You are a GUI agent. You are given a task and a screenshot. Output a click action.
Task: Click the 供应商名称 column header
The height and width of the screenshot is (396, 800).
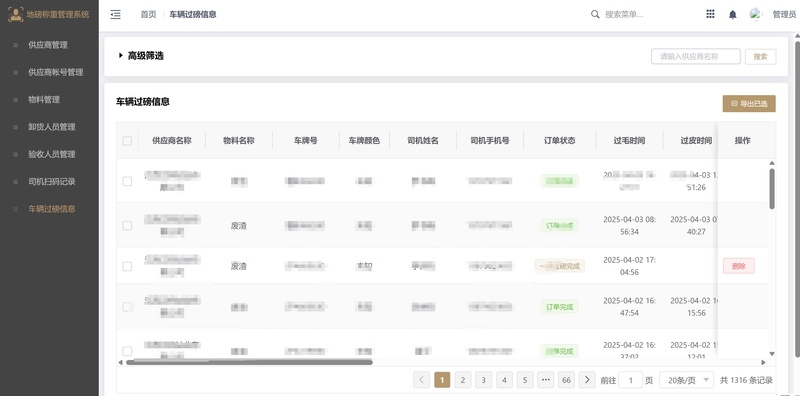171,140
